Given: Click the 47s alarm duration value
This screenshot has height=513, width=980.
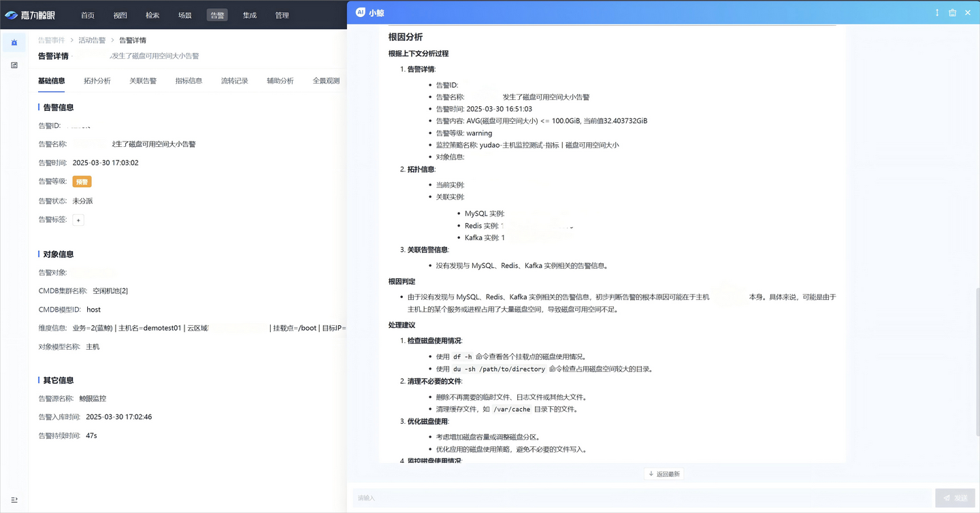Looking at the screenshot, I should click(x=91, y=435).
